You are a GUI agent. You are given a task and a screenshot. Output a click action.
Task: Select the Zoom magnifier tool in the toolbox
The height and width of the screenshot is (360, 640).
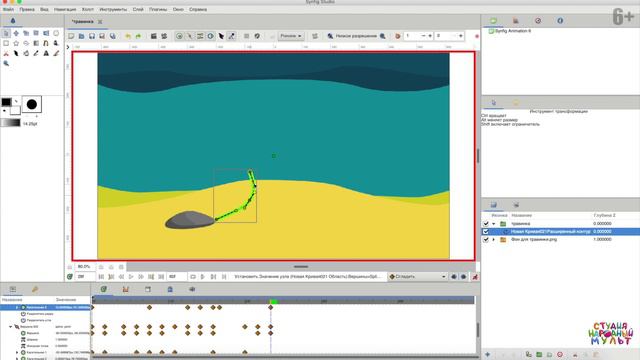tap(6, 63)
